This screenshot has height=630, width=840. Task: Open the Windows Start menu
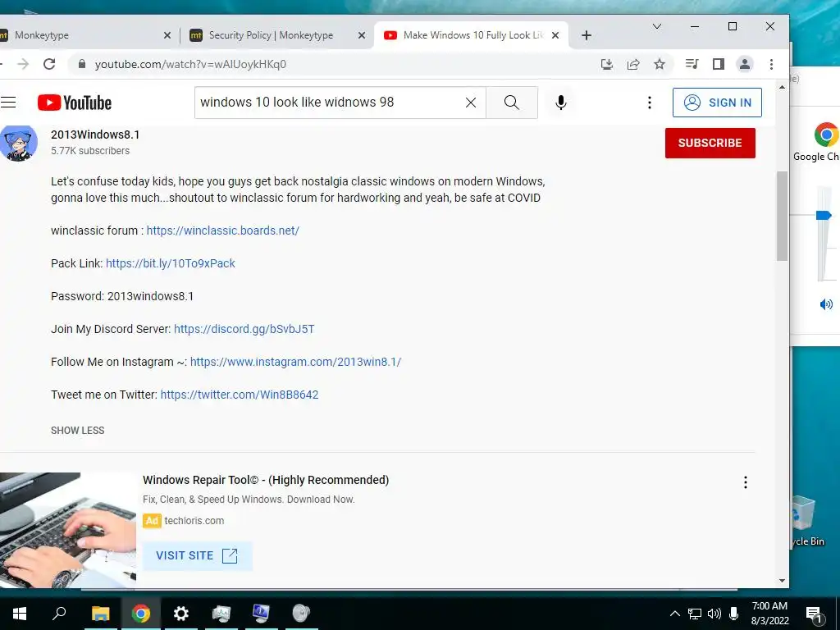coord(20,614)
